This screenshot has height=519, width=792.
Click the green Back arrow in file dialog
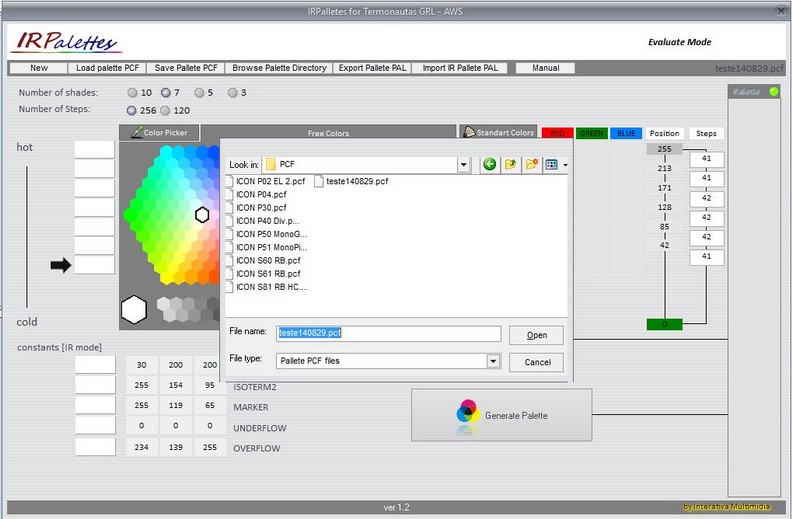(489, 164)
